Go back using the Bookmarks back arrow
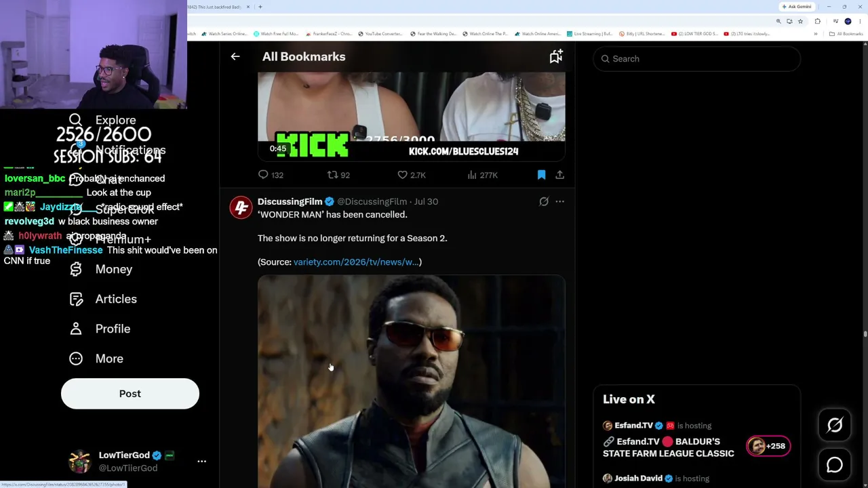The width and height of the screenshot is (868, 488). [x=235, y=57]
